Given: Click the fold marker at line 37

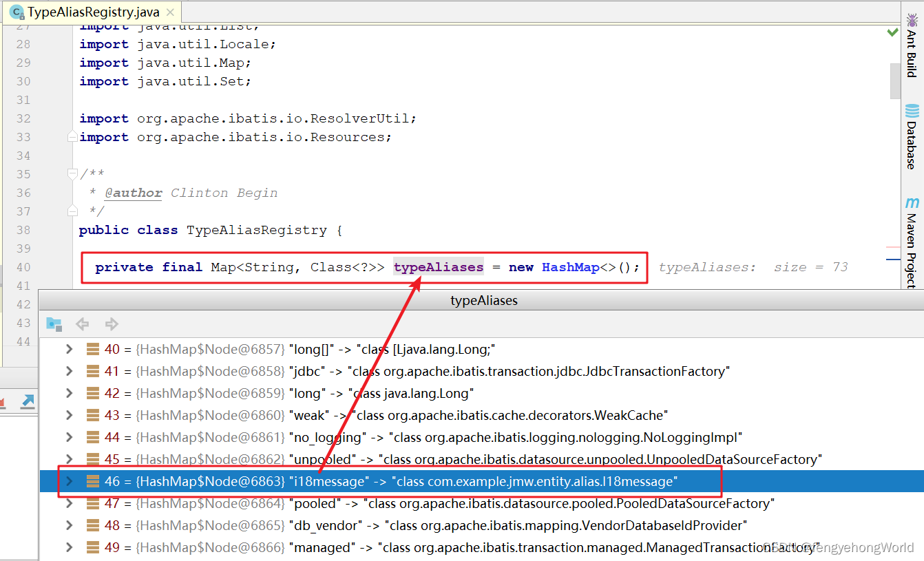Looking at the screenshot, I should point(72,211).
